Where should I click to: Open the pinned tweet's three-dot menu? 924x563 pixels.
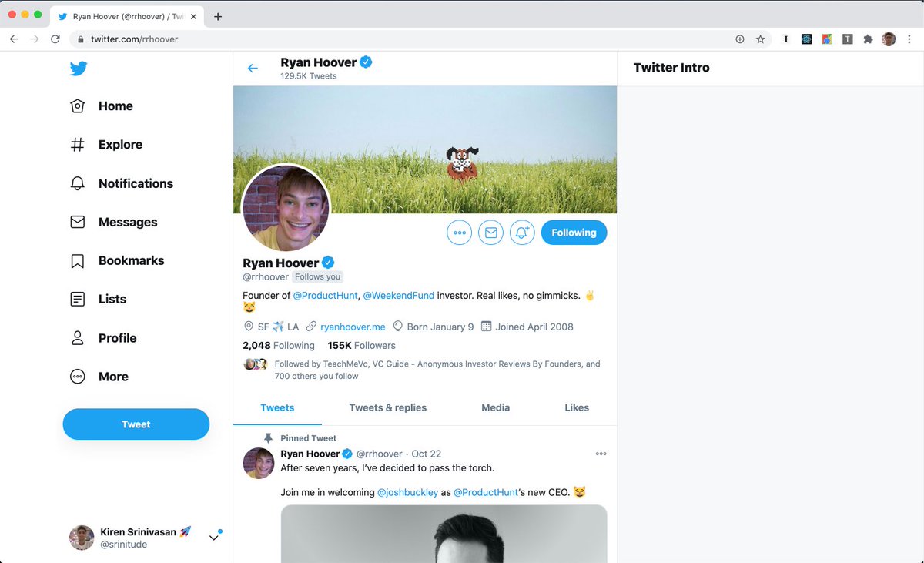[601, 454]
